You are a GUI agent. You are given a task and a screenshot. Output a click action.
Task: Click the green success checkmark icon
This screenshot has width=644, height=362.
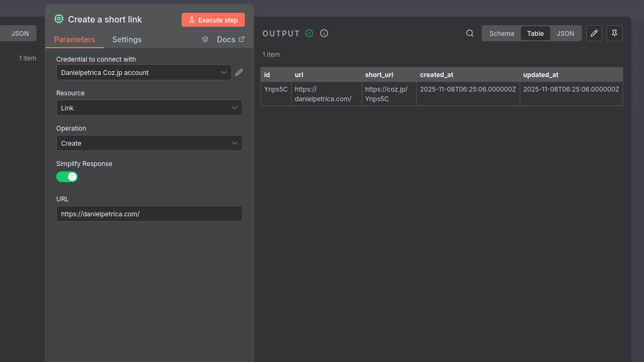309,33
